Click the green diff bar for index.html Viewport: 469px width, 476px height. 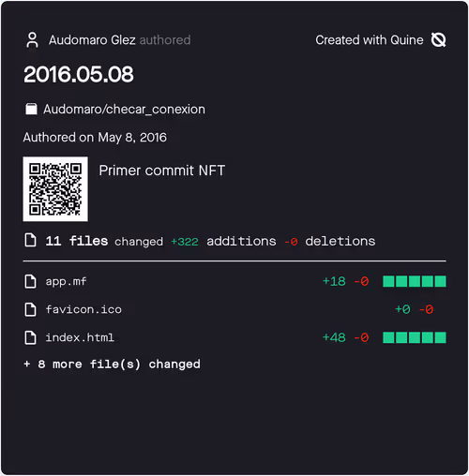415,337
